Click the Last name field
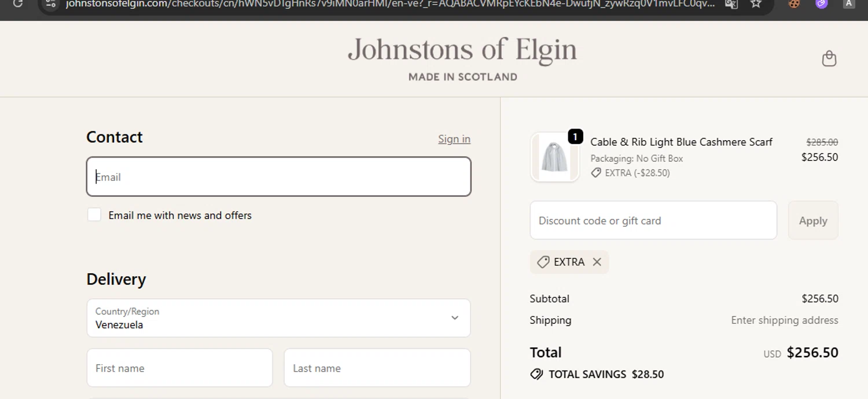This screenshot has width=868, height=399. pyautogui.click(x=377, y=368)
